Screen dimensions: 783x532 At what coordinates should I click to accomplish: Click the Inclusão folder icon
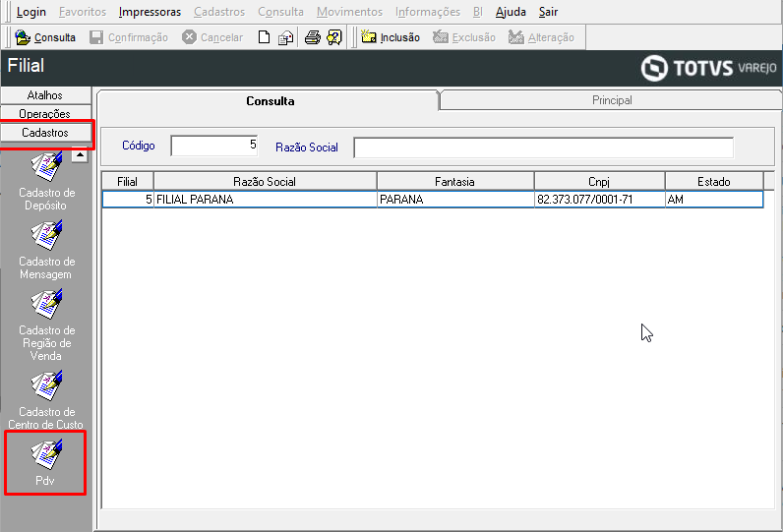[x=369, y=37]
